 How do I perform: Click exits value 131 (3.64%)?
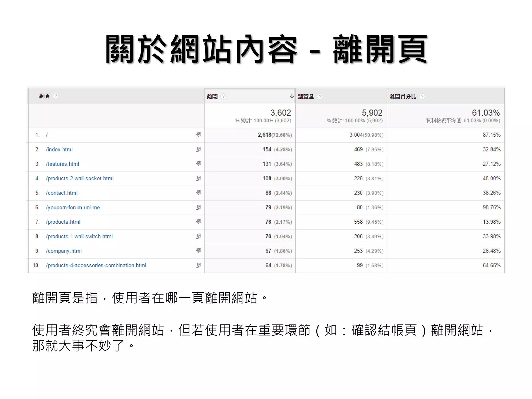[277, 164]
